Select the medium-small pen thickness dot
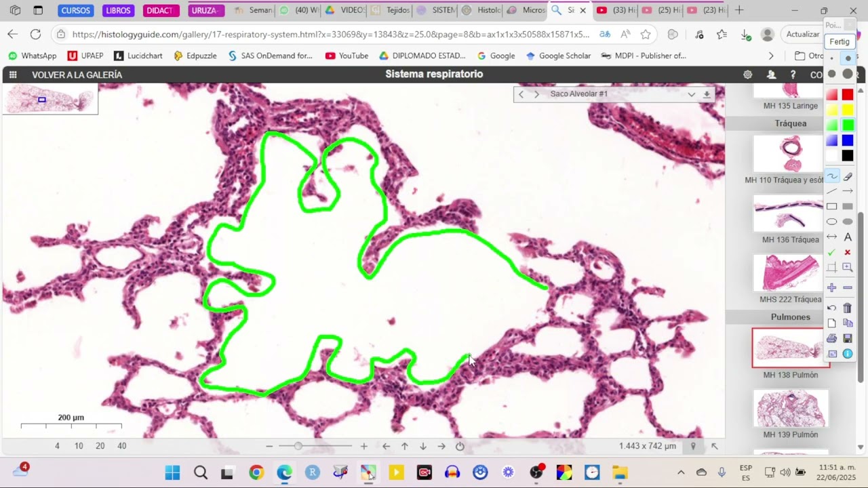Image resolution: width=868 pixels, height=488 pixels. (x=848, y=59)
